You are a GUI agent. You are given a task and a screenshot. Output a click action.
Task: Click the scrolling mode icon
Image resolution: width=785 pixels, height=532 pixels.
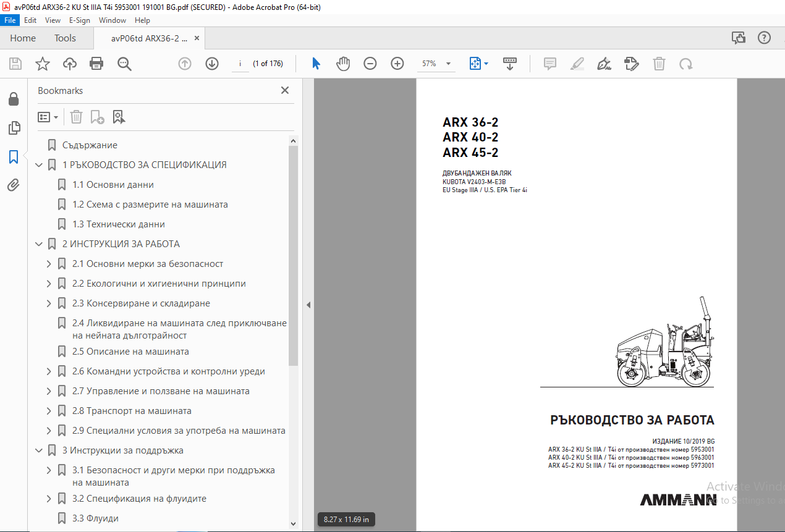click(509, 64)
